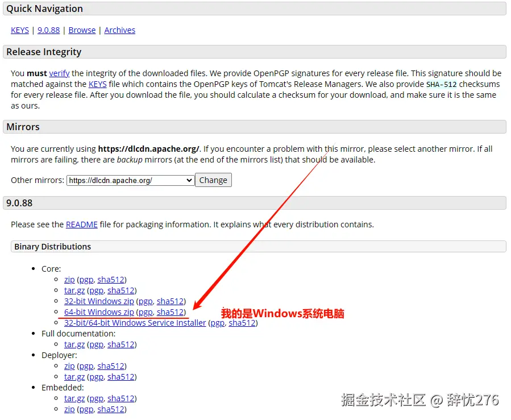Open pgp for Deployer zip

86,366
